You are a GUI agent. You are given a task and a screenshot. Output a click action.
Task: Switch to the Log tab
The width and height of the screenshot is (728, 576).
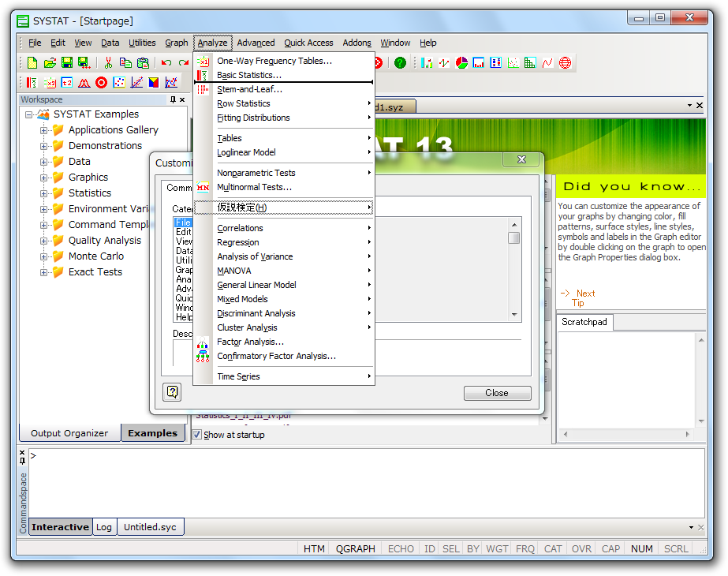click(x=104, y=527)
